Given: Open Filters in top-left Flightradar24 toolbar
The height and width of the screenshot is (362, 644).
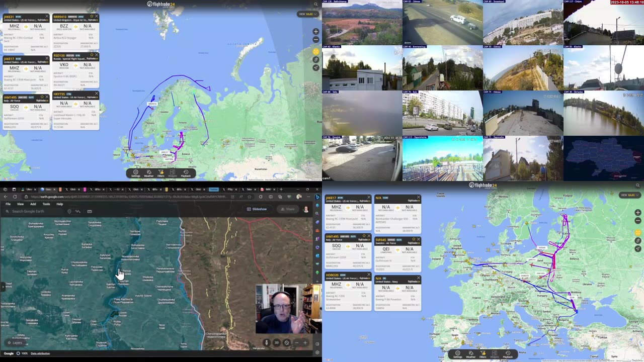Looking at the screenshot, I should pyautogui.click(x=160, y=173).
